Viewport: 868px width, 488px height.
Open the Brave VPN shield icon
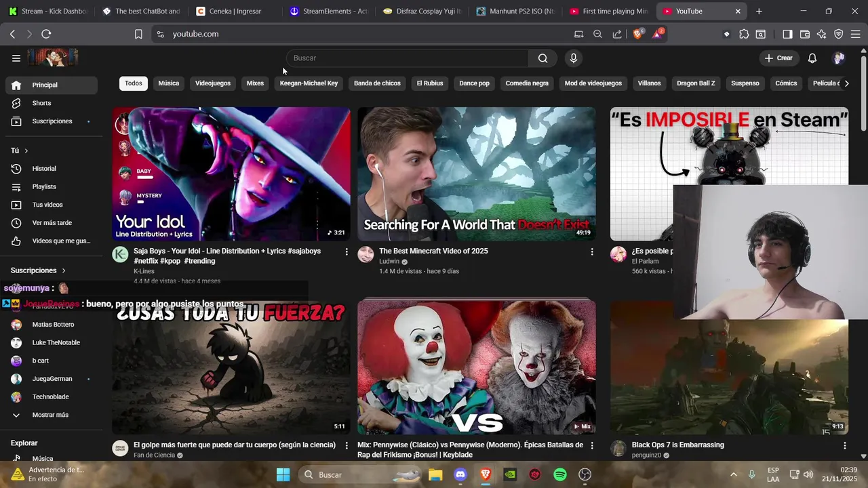[839, 34]
